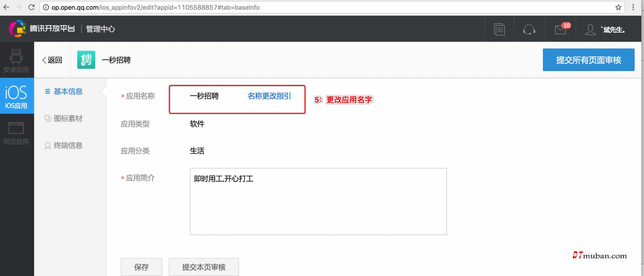The image size is (644, 276).
Task: Open the web app (网页应用) sidebar icon
Action: click(16, 133)
